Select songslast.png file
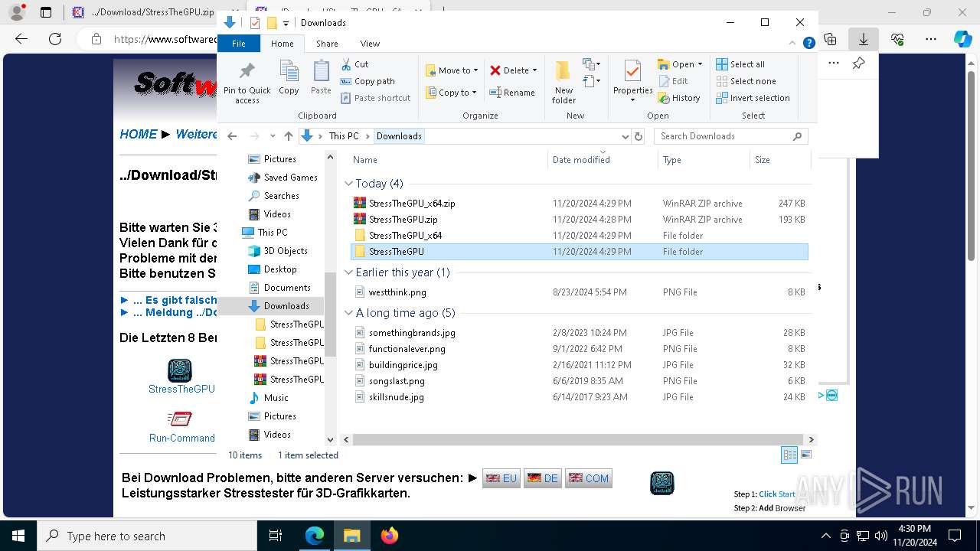 580,381
